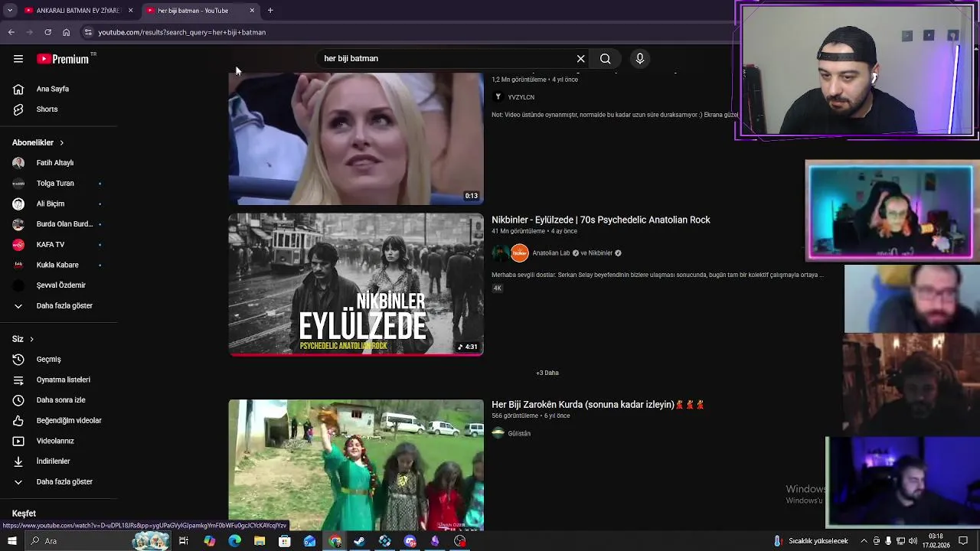
Task: Close the 'her biji batman - YouTube' tab
Action: click(x=252, y=11)
